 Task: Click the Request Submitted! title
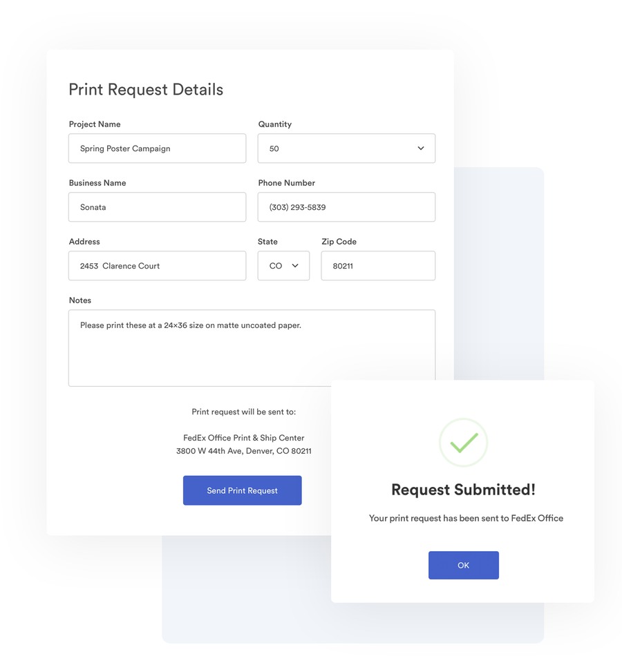point(463,490)
